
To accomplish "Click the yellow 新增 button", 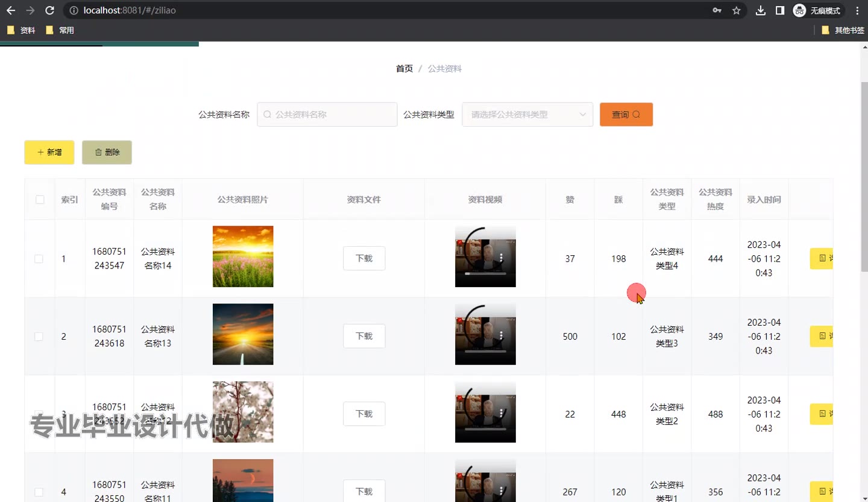I will click(49, 152).
